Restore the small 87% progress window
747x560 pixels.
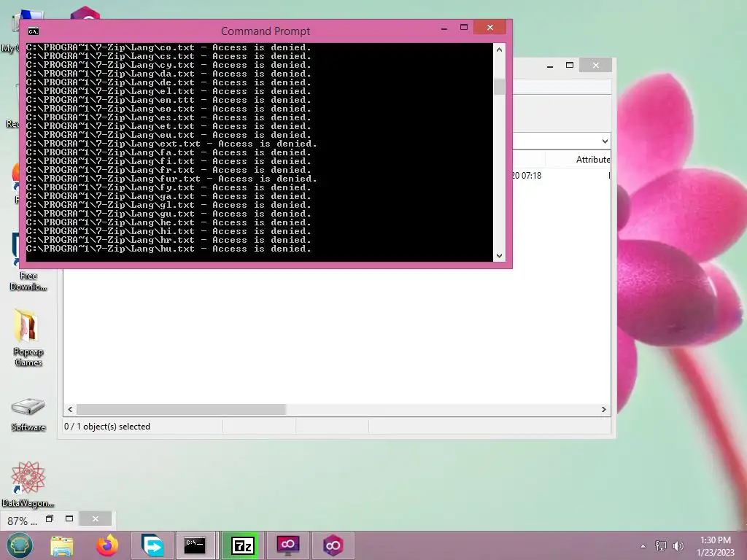coord(50,518)
